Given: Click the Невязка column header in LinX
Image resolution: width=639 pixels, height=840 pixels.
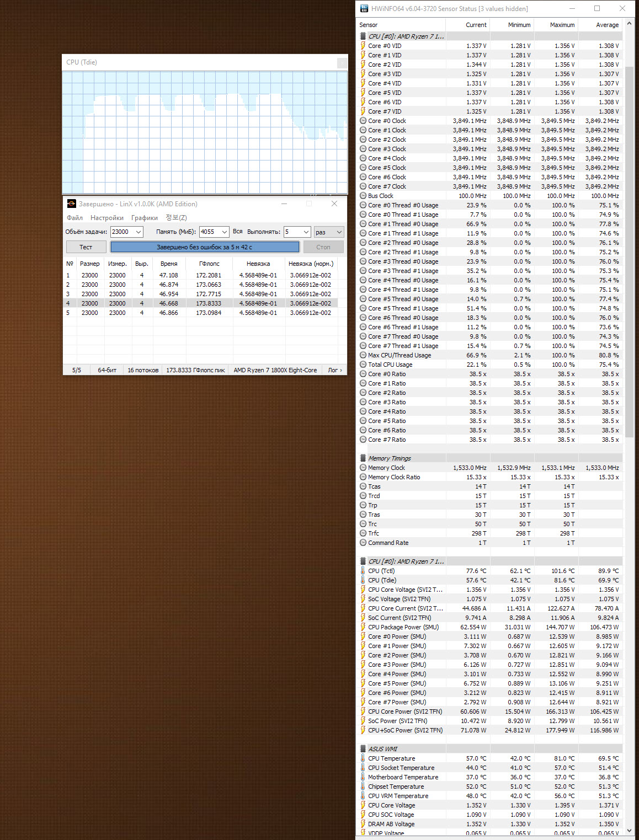Looking at the screenshot, I should click(x=258, y=264).
